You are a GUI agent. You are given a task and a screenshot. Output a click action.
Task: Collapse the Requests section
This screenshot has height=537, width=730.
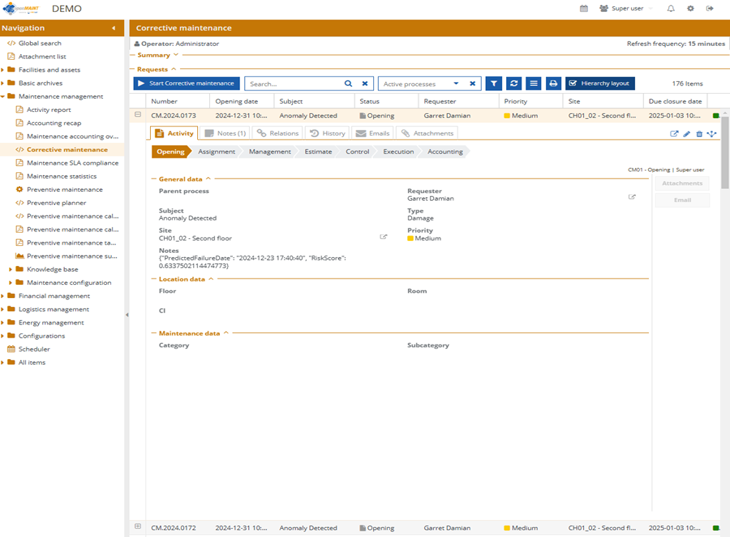click(174, 69)
